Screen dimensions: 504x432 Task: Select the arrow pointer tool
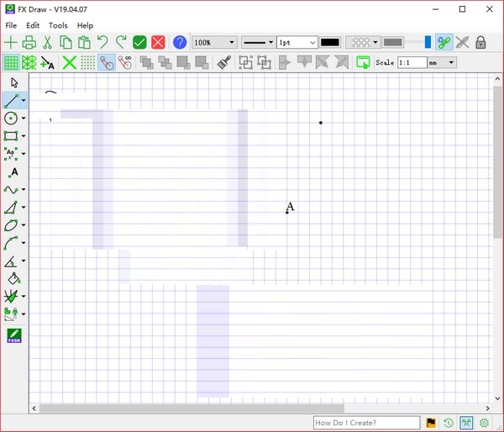point(14,83)
